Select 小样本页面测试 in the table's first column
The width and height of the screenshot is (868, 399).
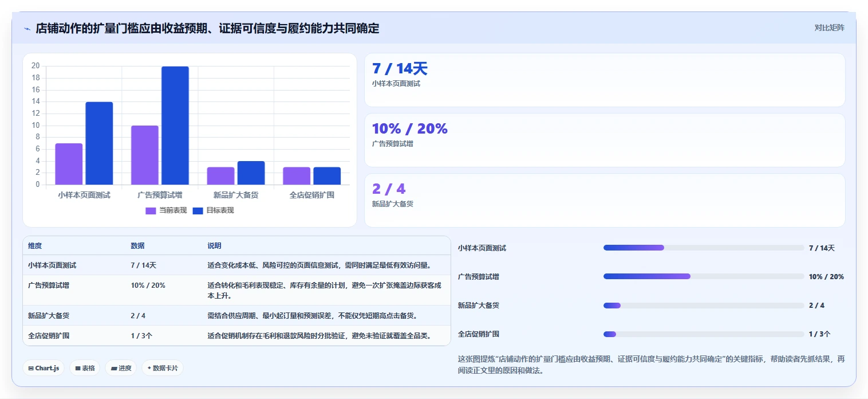pos(52,265)
